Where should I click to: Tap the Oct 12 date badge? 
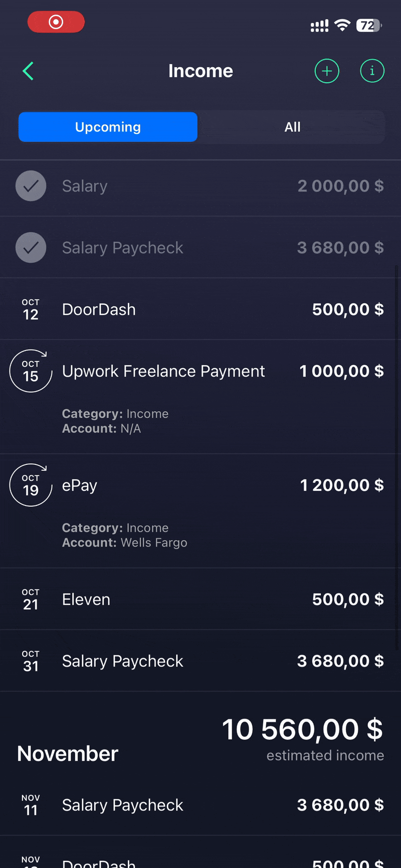point(31,309)
